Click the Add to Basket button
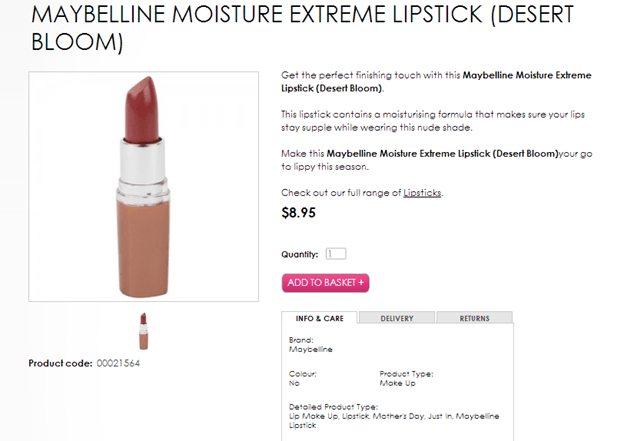 tap(325, 283)
